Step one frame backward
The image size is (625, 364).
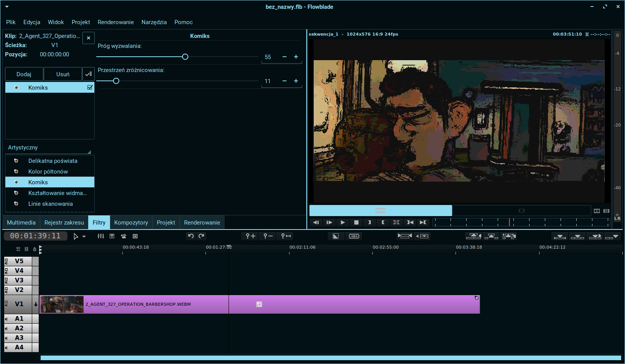316,222
